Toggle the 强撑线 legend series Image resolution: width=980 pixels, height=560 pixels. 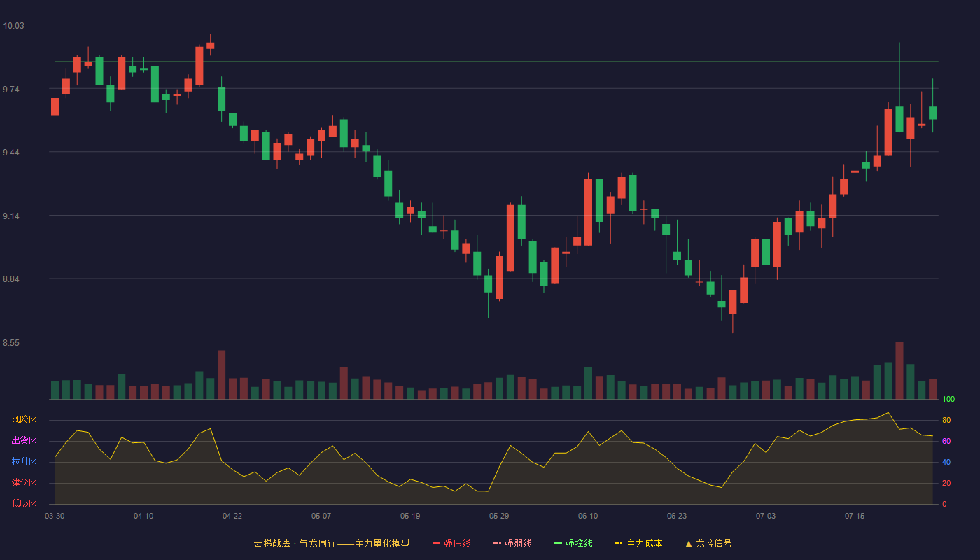click(x=573, y=543)
